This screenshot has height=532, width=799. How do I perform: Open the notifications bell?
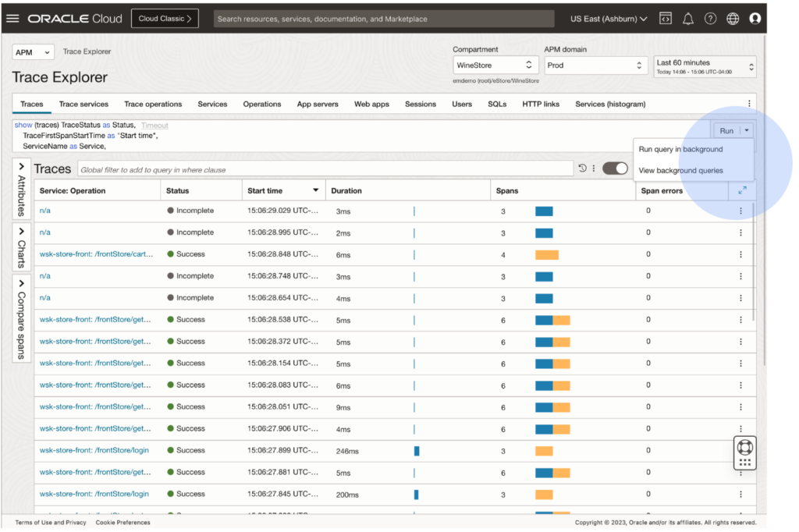click(688, 19)
